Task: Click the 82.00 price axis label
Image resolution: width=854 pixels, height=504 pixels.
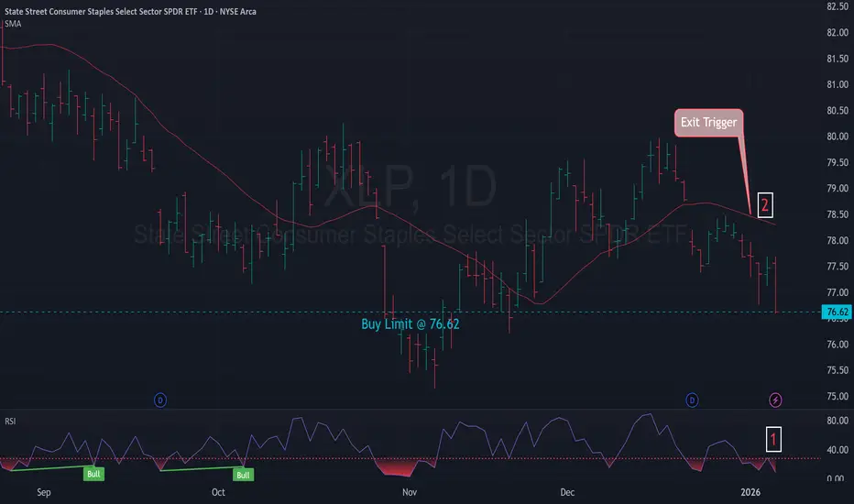Action: (x=838, y=33)
